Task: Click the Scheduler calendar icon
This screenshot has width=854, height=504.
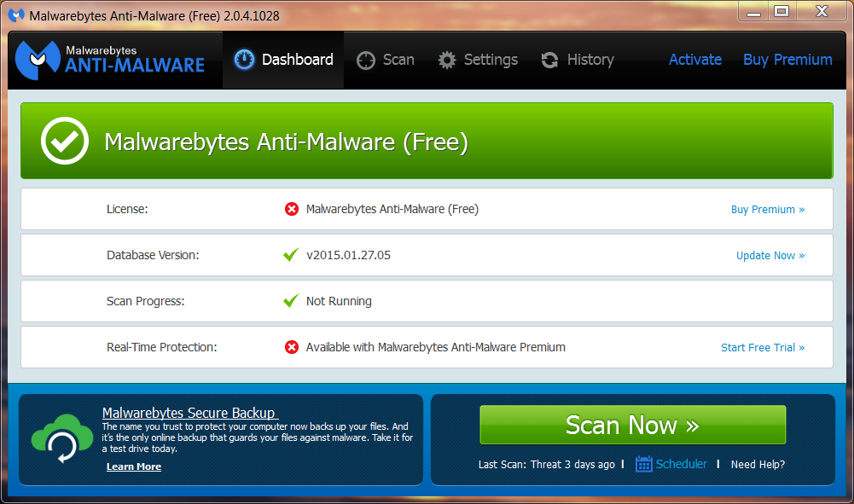Action: [644, 464]
